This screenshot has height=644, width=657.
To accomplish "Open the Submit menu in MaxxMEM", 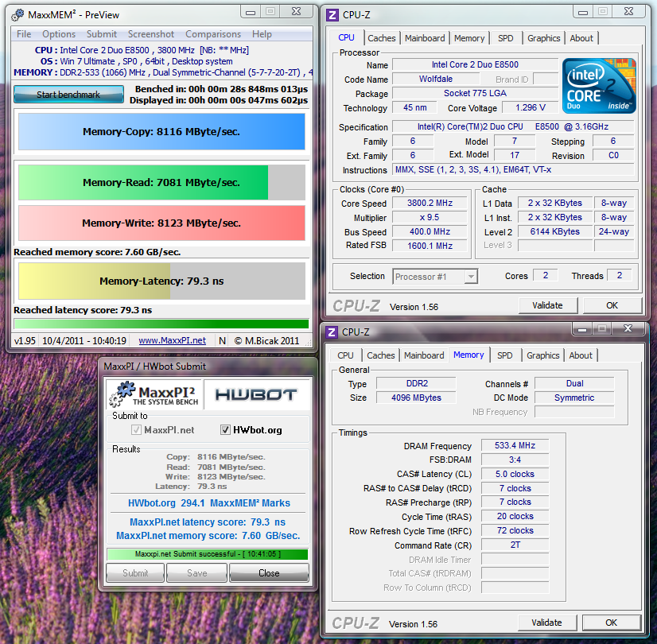I will (101, 34).
